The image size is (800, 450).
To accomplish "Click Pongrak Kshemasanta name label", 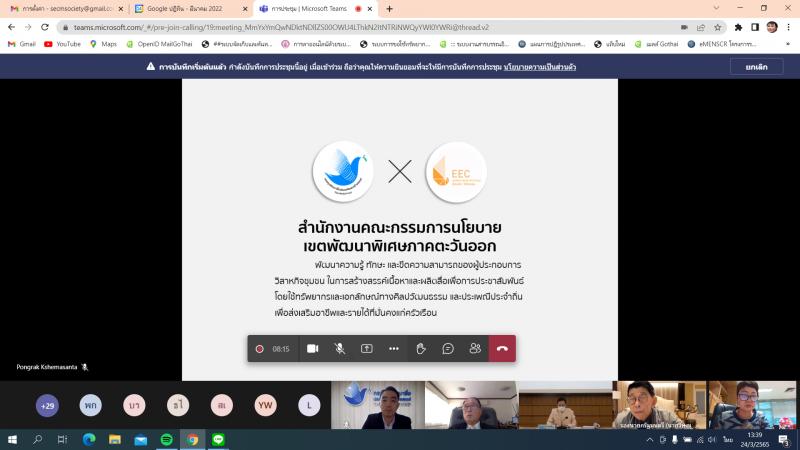I will coord(46,367).
